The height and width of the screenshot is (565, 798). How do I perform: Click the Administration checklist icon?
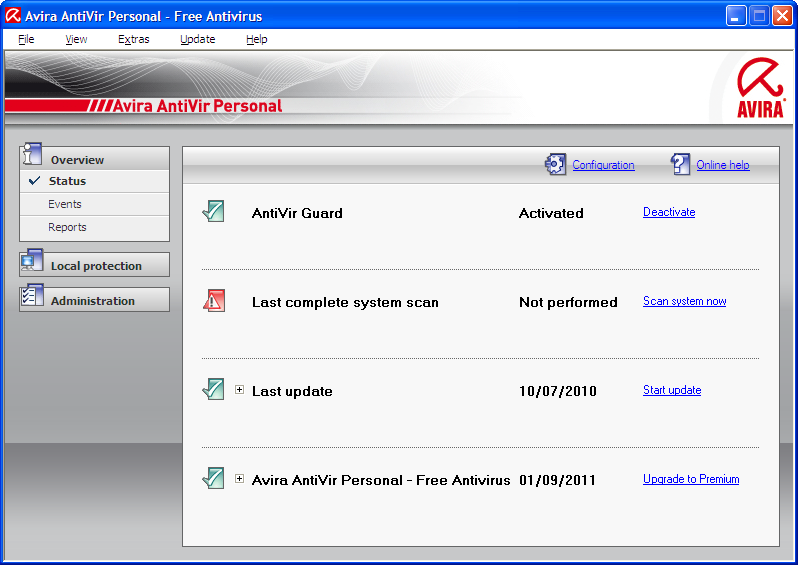pyautogui.click(x=32, y=297)
